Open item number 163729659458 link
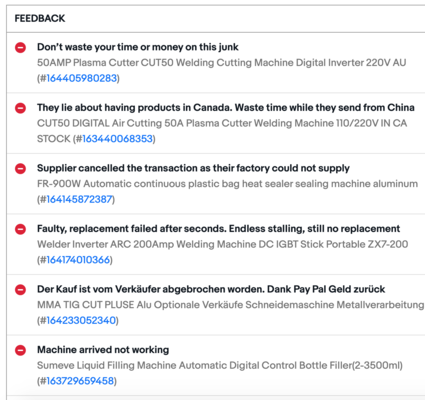The height and width of the screenshot is (400, 425). [x=80, y=381]
